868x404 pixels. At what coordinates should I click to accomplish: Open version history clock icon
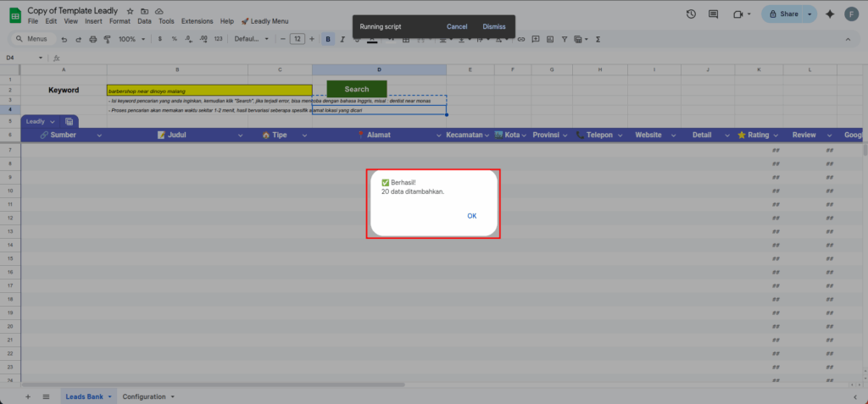pyautogui.click(x=691, y=14)
